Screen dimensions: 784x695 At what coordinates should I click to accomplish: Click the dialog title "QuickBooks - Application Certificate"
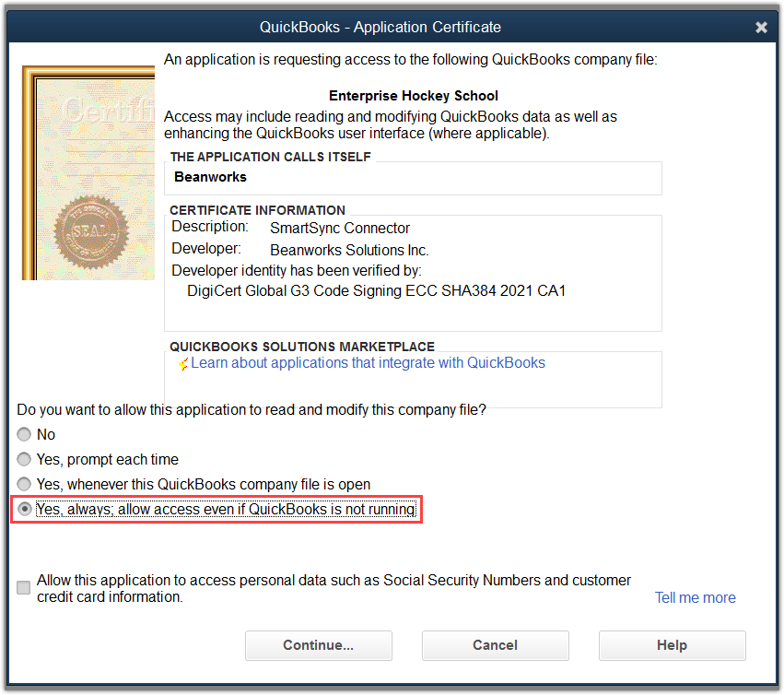[380, 27]
